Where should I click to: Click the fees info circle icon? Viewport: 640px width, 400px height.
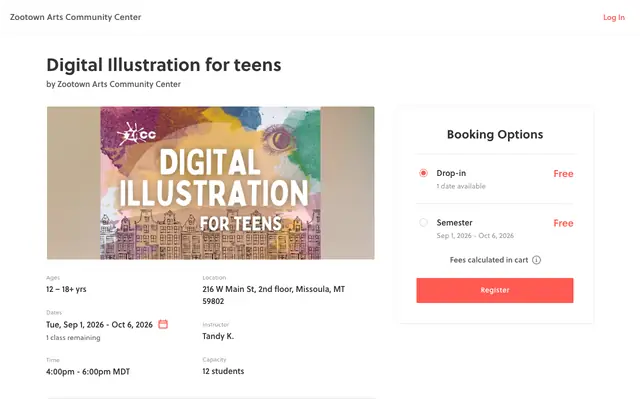coord(536,260)
